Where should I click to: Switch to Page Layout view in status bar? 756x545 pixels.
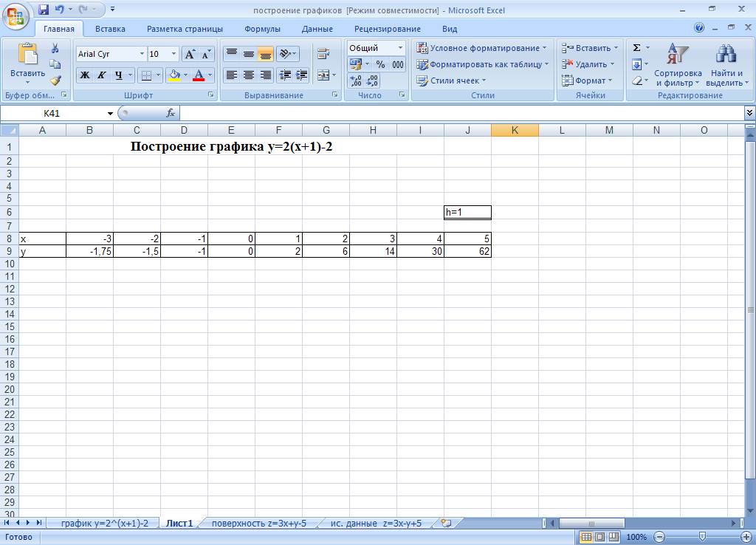coord(599,537)
